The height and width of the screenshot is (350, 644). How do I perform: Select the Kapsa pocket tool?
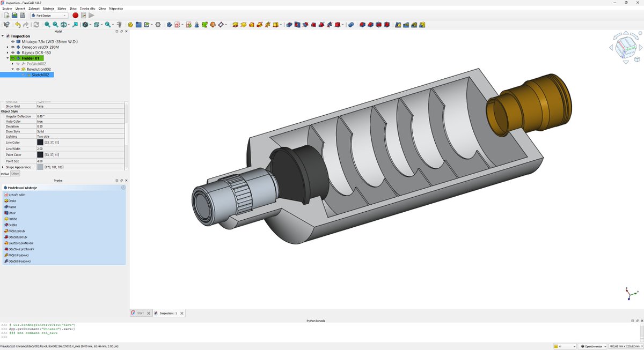(x=15, y=207)
